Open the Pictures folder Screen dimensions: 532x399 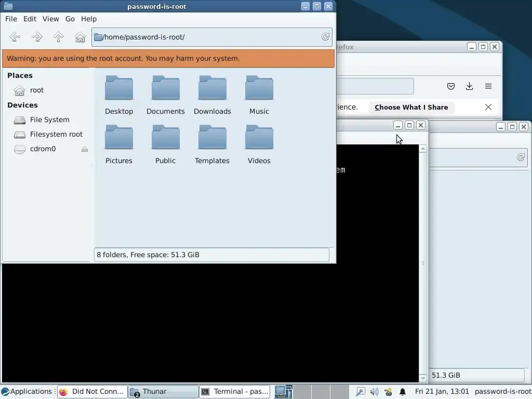119,144
